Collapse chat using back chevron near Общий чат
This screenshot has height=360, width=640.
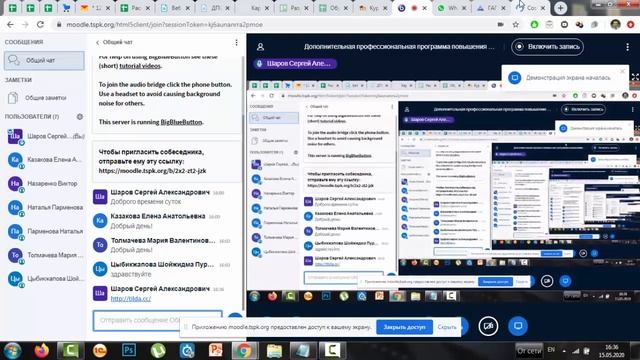tap(98, 42)
